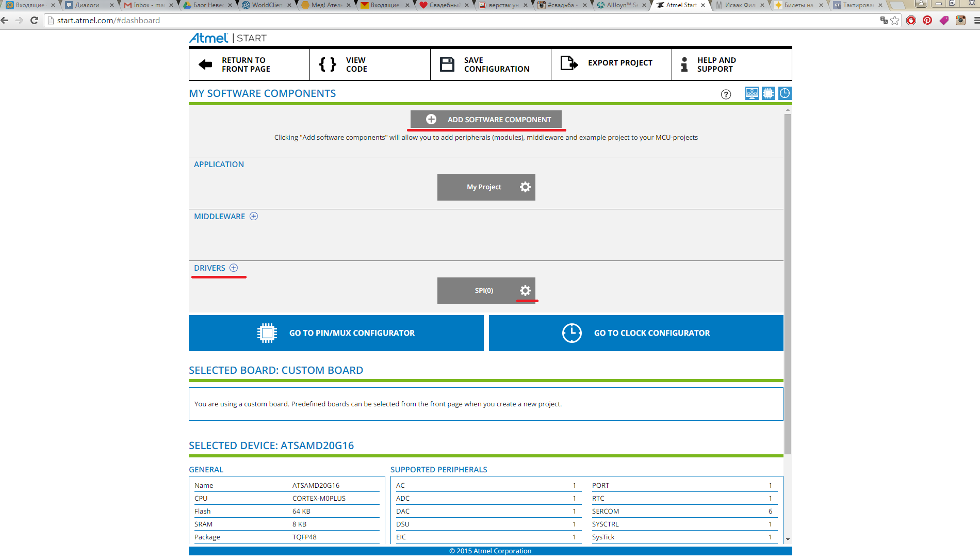
Task: Switch to the AllJoyn browser tab
Action: (x=622, y=5)
